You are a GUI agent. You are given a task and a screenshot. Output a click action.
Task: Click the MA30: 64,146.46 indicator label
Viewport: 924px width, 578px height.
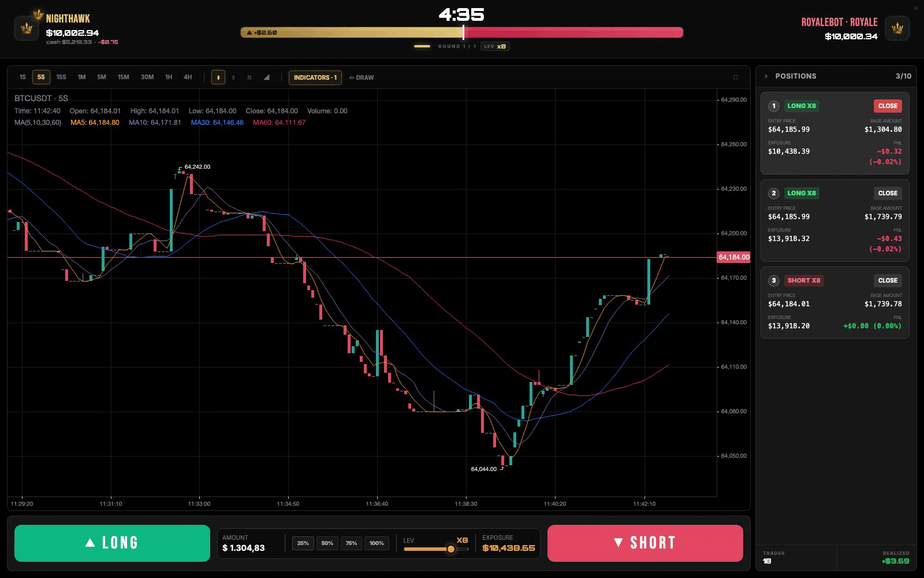point(217,123)
